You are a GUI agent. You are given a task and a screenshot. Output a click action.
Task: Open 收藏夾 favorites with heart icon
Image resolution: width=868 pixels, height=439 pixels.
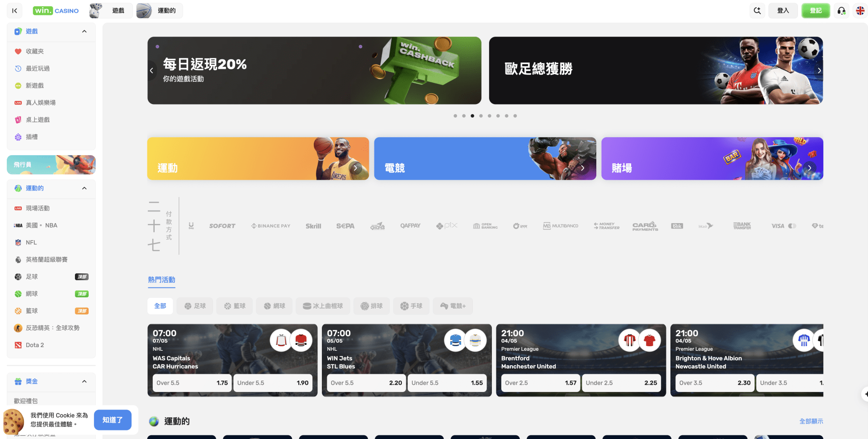point(35,52)
